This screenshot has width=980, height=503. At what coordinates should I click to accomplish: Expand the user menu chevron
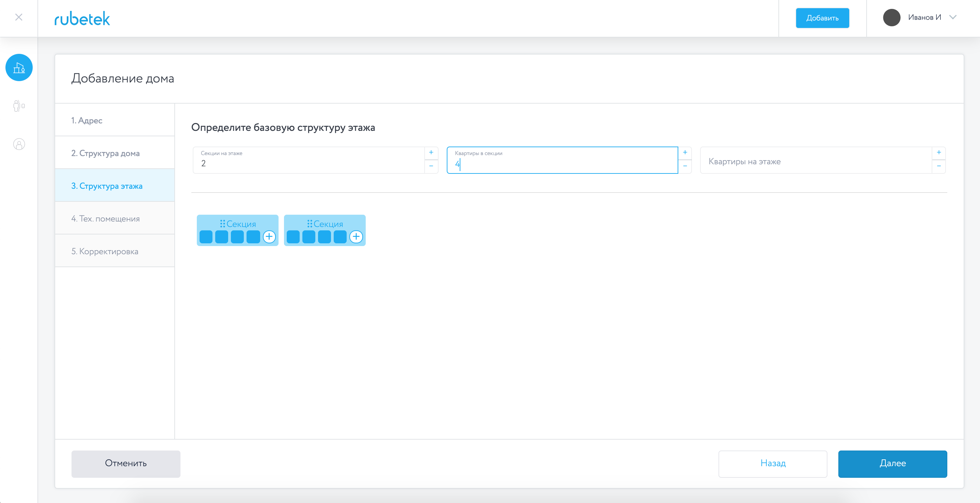[953, 17]
